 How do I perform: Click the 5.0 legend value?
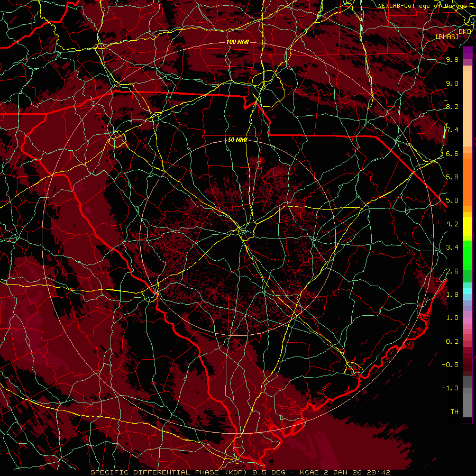452,200
